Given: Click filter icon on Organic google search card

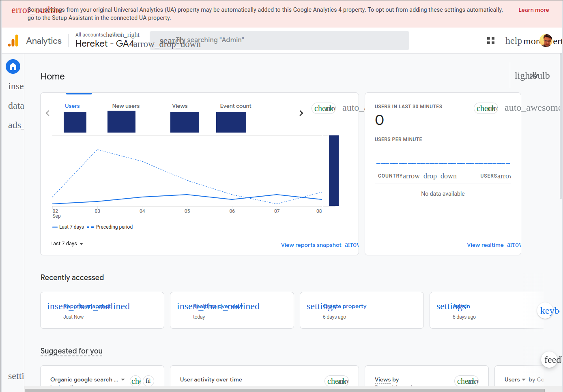Looking at the screenshot, I should tap(148, 381).
